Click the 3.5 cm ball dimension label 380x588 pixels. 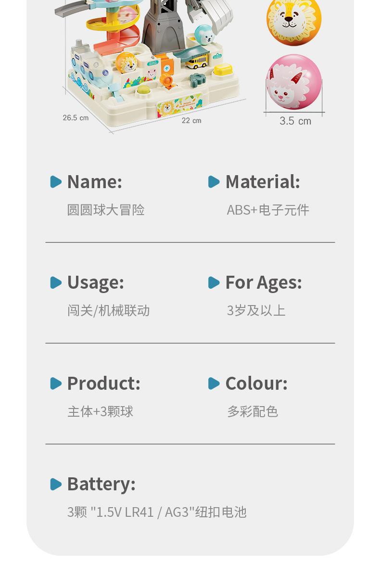point(295,121)
